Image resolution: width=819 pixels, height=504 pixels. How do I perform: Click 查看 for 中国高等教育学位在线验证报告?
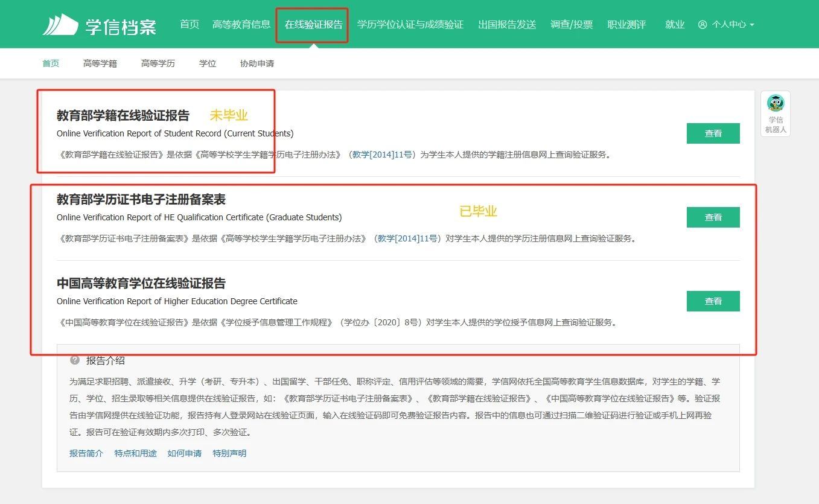pyautogui.click(x=713, y=301)
